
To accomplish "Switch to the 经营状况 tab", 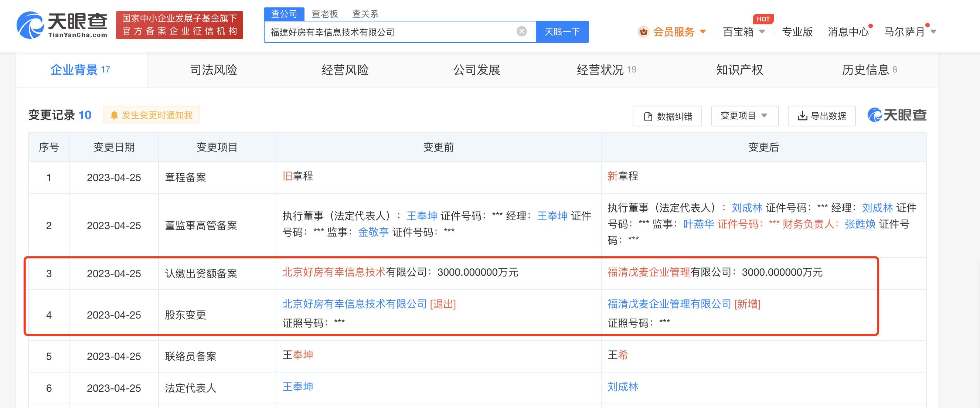I will (607, 70).
